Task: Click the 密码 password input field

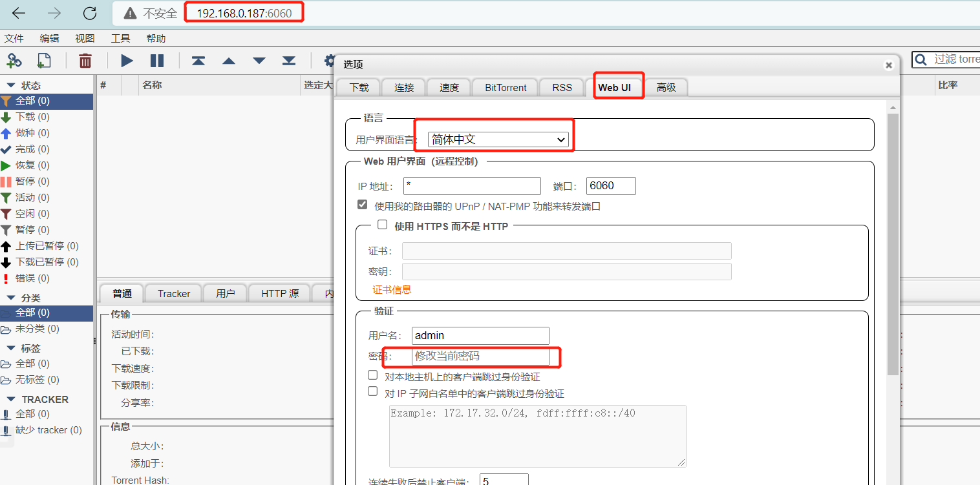Action: click(480, 356)
